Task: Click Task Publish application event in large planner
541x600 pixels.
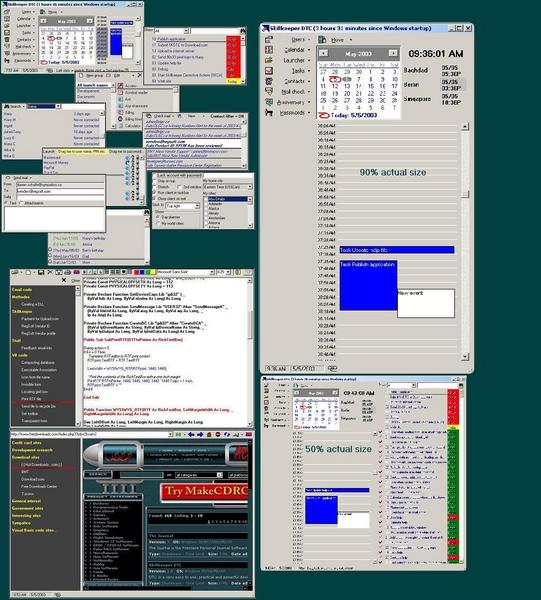Action: coord(368,285)
